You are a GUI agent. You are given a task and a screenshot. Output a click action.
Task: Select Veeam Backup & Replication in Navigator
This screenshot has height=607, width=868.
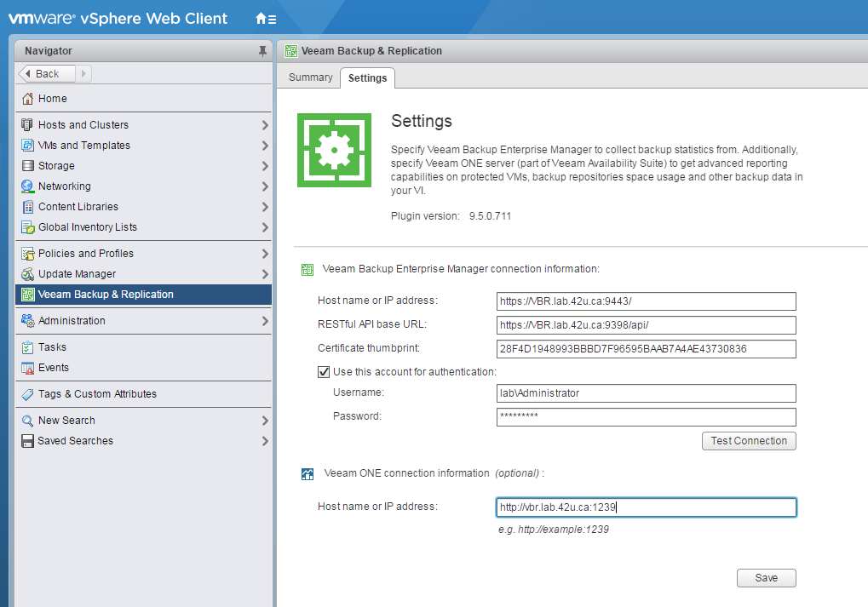pyautogui.click(x=104, y=295)
